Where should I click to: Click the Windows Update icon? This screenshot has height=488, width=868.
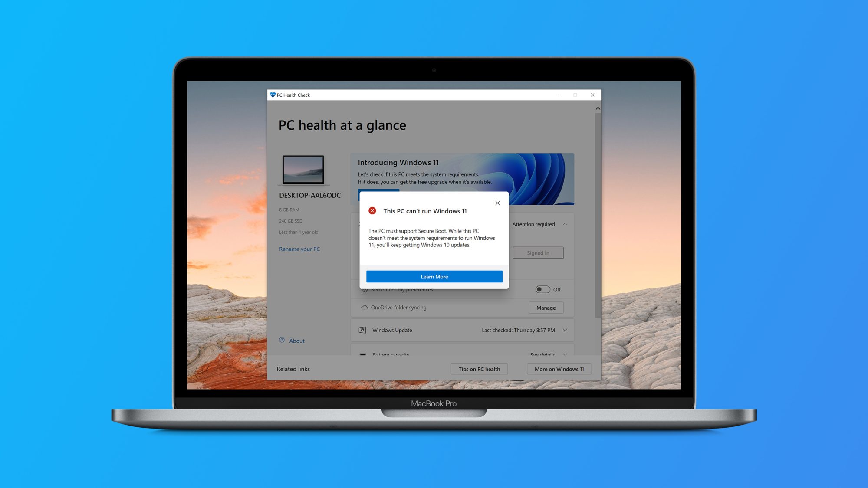(x=362, y=330)
